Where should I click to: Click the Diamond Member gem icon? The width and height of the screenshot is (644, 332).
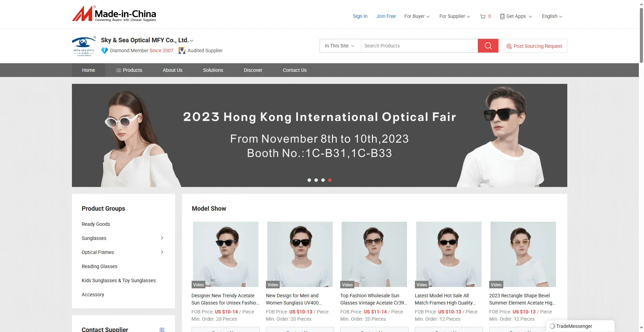[x=105, y=51]
